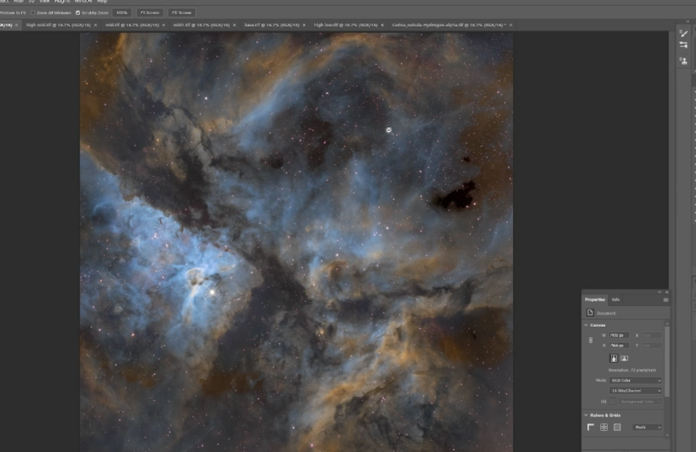
Task: Click the Properties panel scroll-down arrow
Action: point(667,435)
